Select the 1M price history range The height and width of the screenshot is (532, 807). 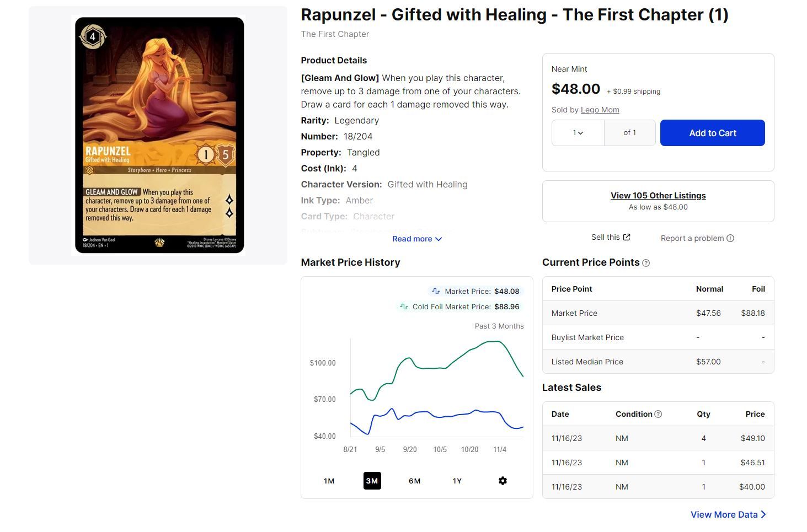329,481
